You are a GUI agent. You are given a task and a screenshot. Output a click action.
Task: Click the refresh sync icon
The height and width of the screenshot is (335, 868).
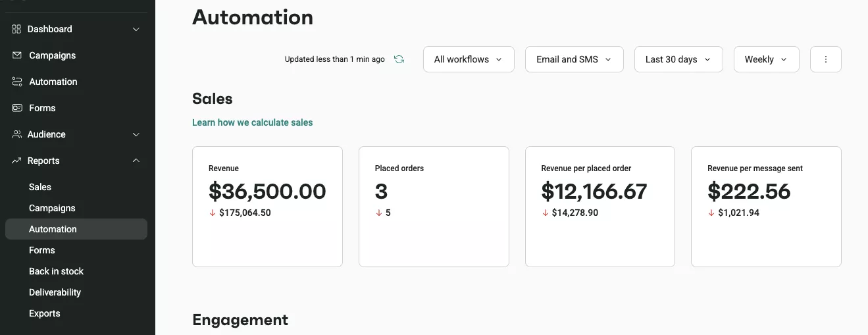pyautogui.click(x=399, y=59)
